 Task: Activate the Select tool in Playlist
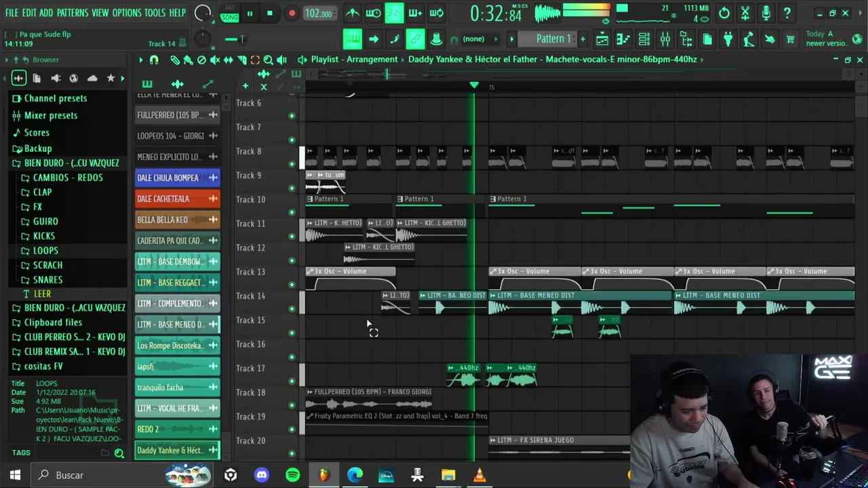pyautogui.click(x=255, y=60)
